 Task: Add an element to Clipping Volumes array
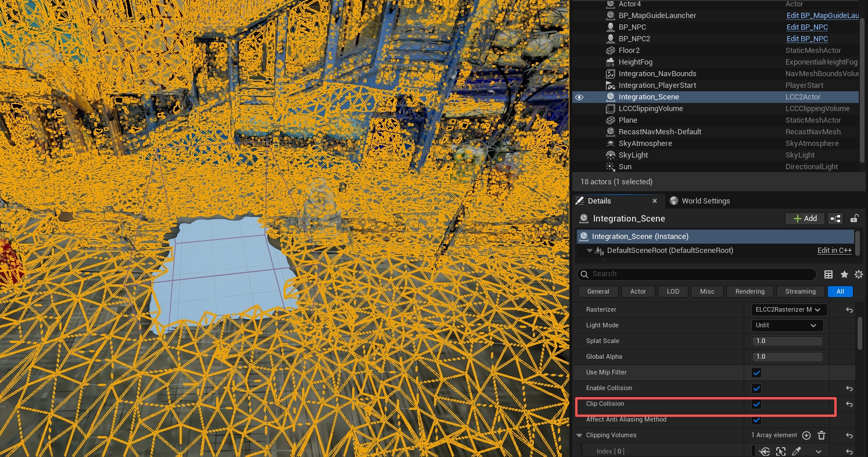806,435
